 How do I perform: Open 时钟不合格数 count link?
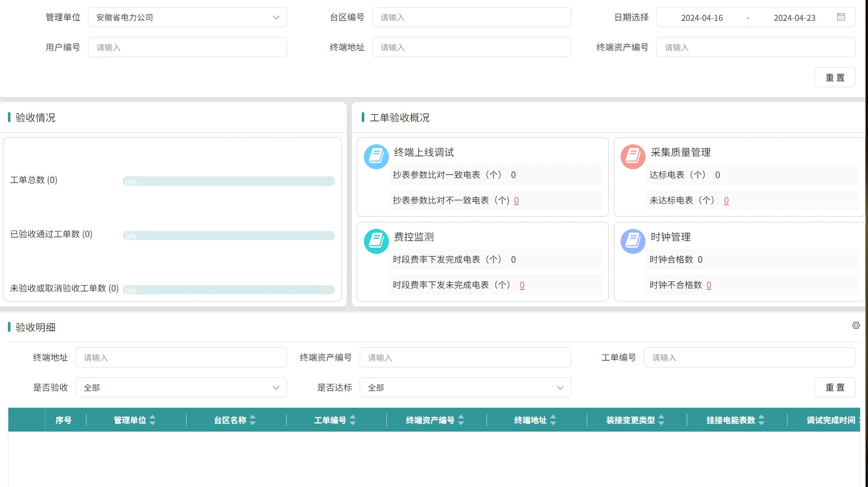[x=709, y=285]
